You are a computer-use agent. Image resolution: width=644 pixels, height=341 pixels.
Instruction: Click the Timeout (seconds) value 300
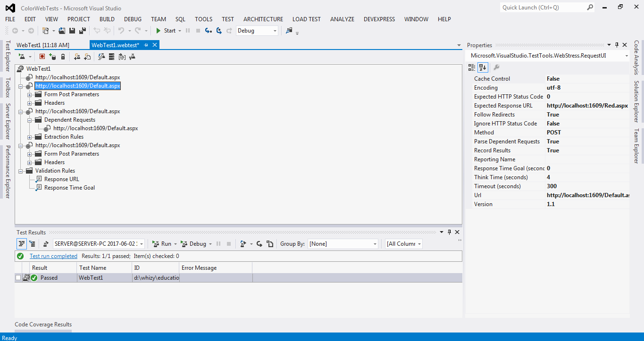point(587,186)
